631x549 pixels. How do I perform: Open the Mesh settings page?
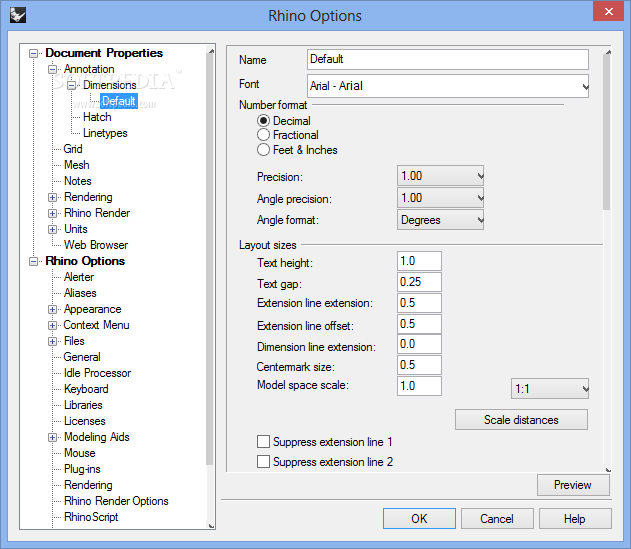[76, 165]
